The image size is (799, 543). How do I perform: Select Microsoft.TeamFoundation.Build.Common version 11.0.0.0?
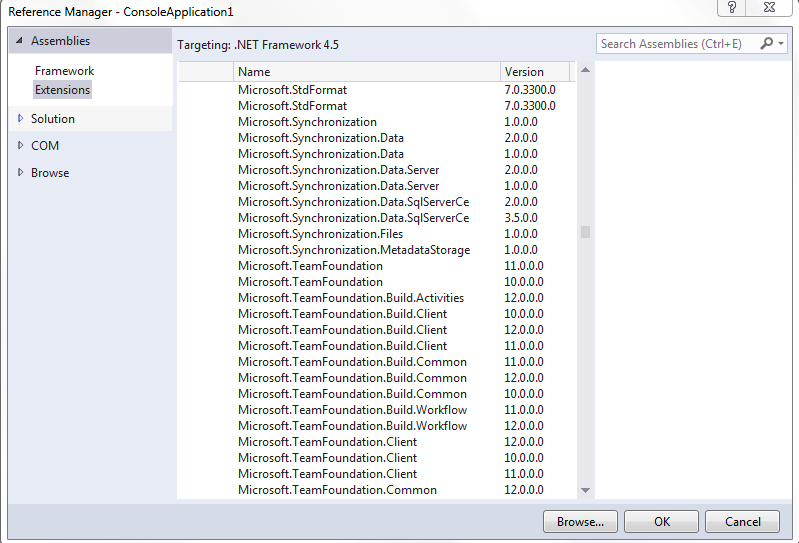click(x=377, y=362)
